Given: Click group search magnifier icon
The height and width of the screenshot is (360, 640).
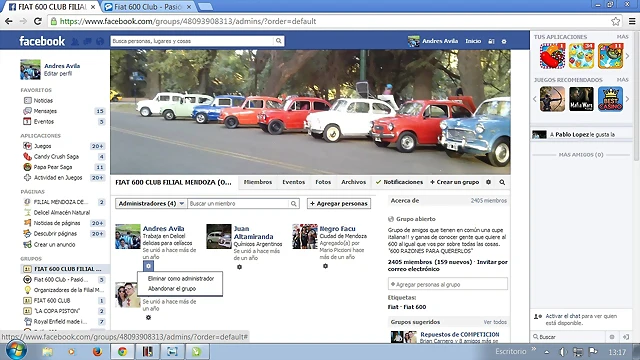Looking at the screenshot, I should point(502,182).
